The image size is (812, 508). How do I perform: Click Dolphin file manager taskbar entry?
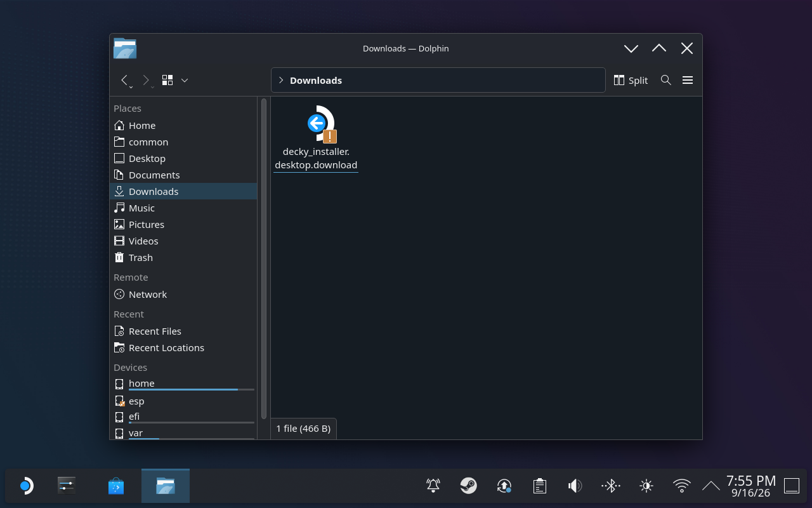[x=166, y=486]
